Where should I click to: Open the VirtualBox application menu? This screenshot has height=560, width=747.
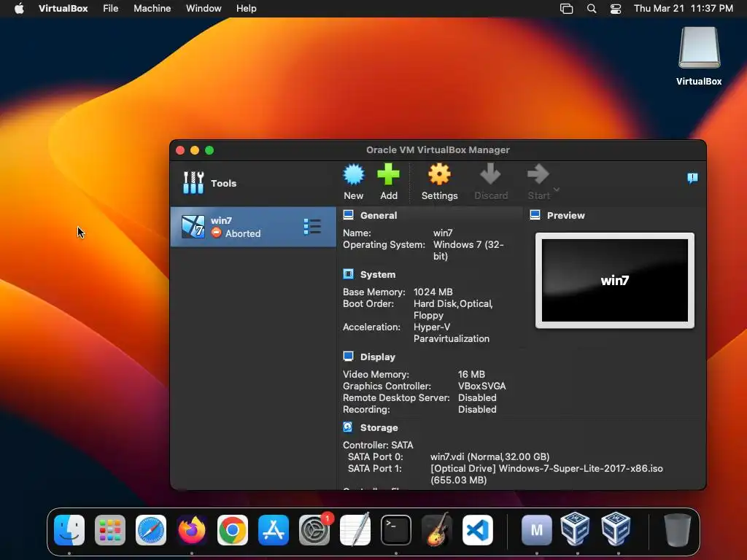pyautogui.click(x=63, y=9)
